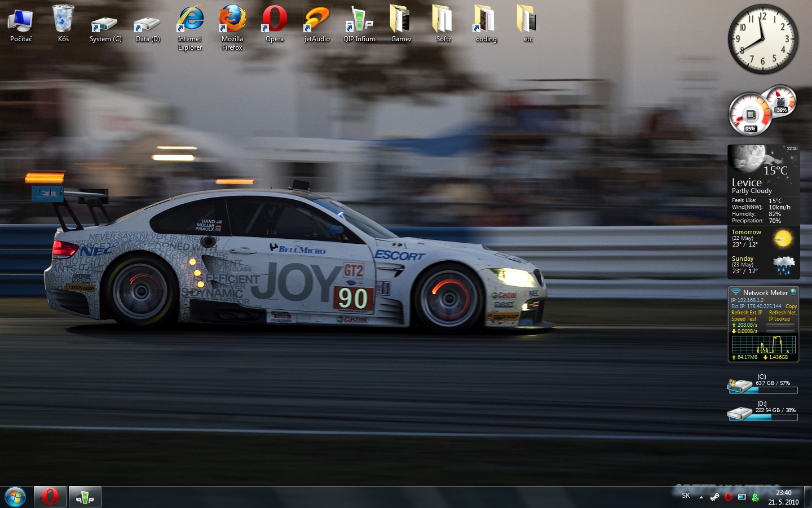Select the coding folder shortcut
Image resolution: width=812 pixels, height=508 pixels.
(x=486, y=24)
